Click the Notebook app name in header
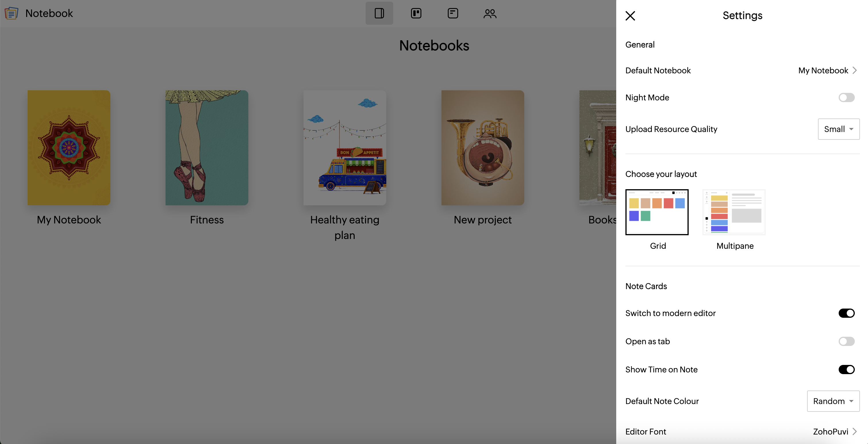 tap(49, 13)
